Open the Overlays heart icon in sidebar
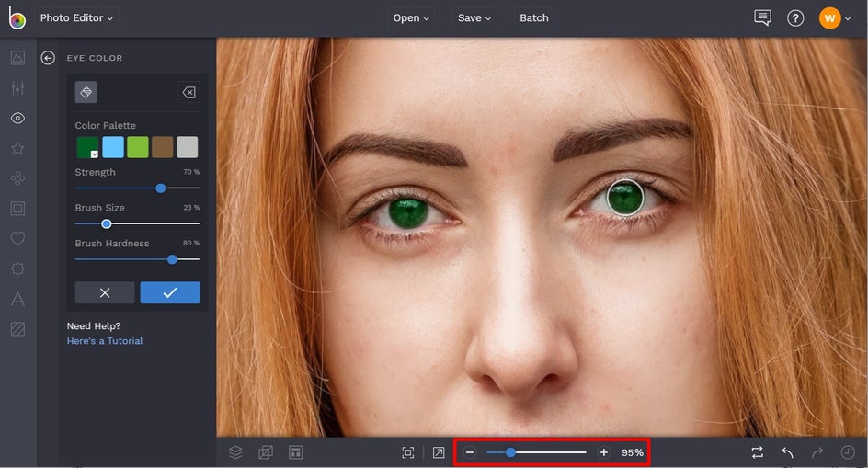The width and height of the screenshot is (868, 468). pyautogui.click(x=17, y=238)
